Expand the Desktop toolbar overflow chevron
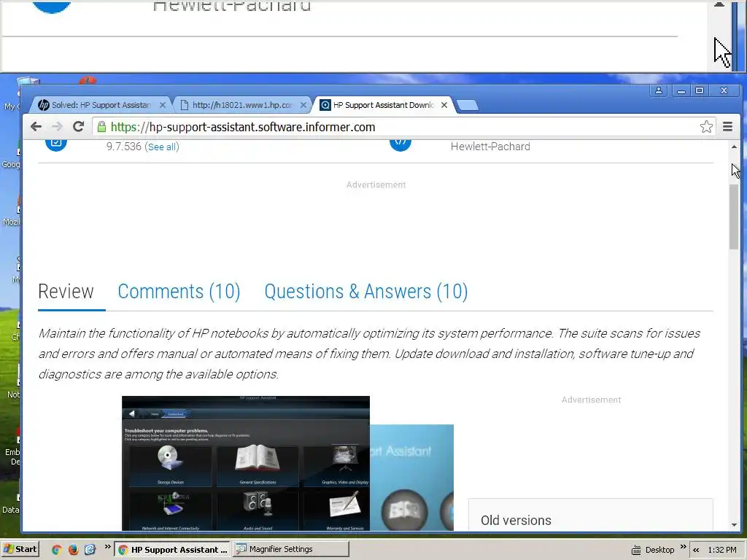Viewport: 747px width, 560px height. [683, 547]
